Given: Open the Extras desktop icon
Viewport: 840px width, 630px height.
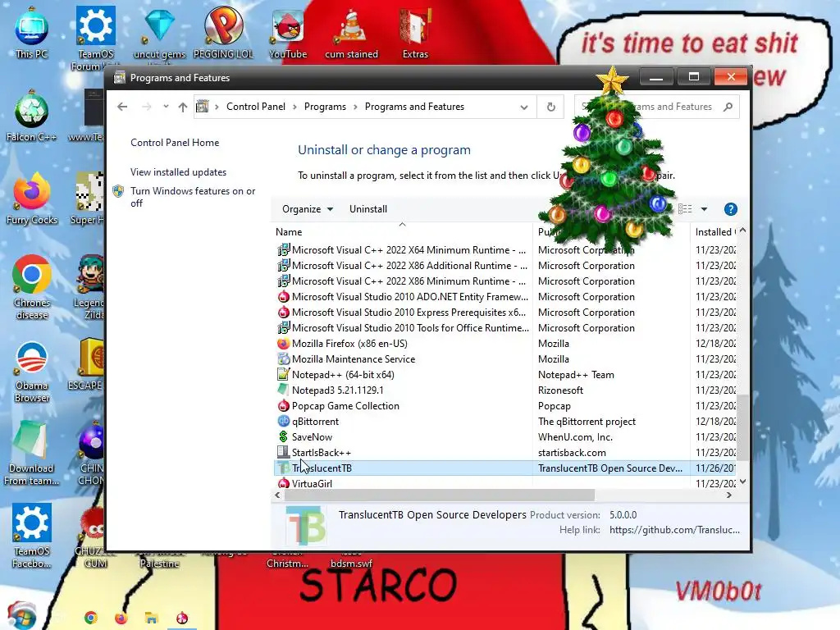Looking at the screenshot, I should tap(415, 32).
